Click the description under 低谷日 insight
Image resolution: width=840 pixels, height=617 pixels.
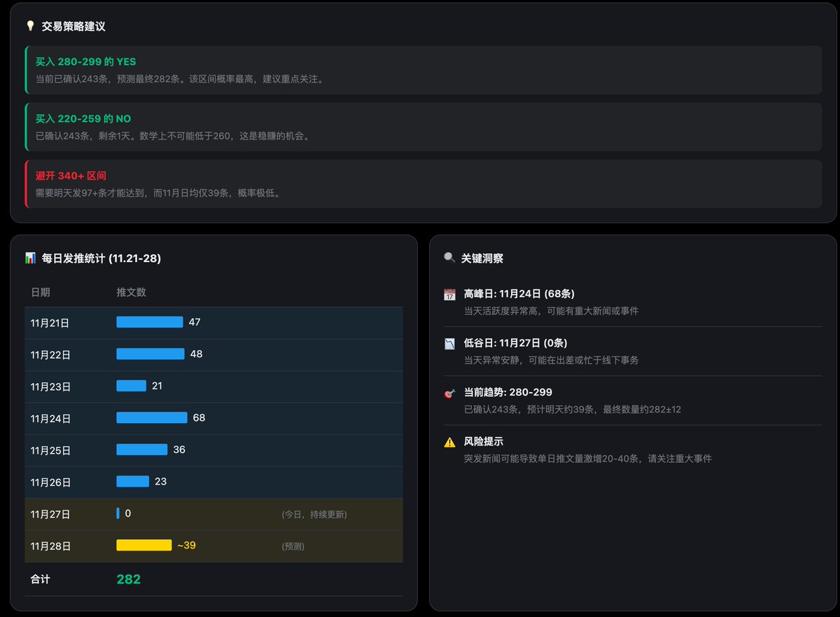point(552,360)
